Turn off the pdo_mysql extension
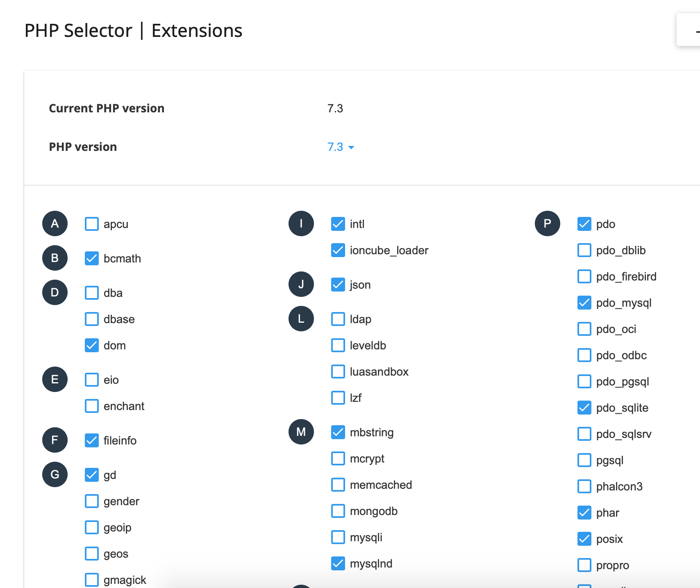Screen dimensions: 700x588 pyautogui.click(x=584, y=303)
